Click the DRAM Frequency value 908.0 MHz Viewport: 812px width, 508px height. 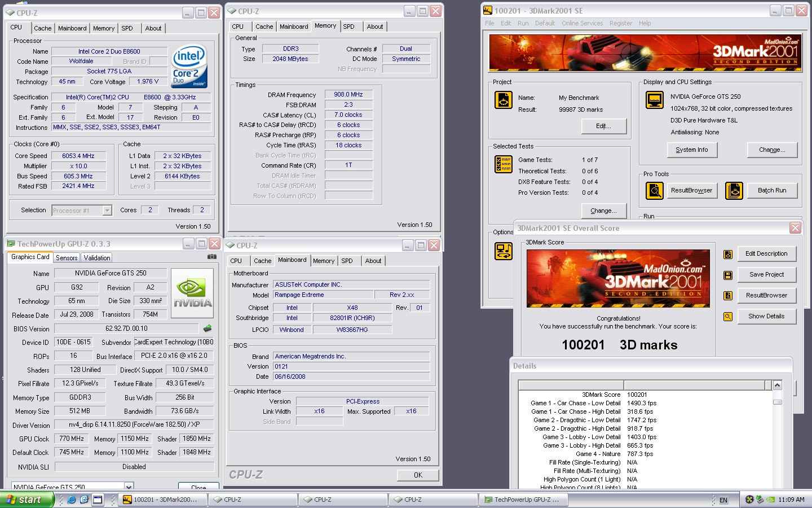coord(348,95)
